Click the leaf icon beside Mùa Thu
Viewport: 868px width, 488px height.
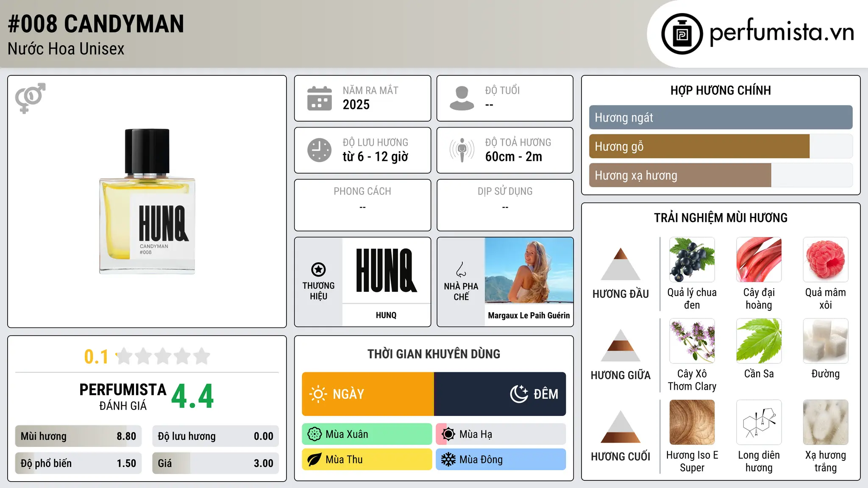coord(314,460)
